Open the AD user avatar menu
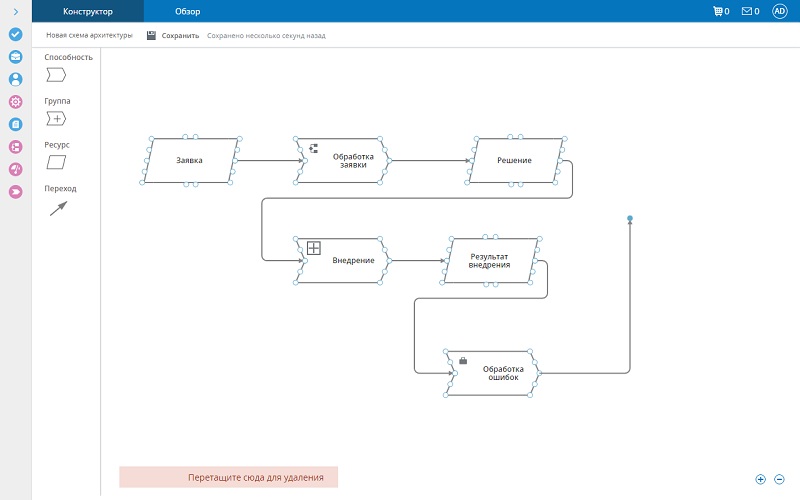 780,11
